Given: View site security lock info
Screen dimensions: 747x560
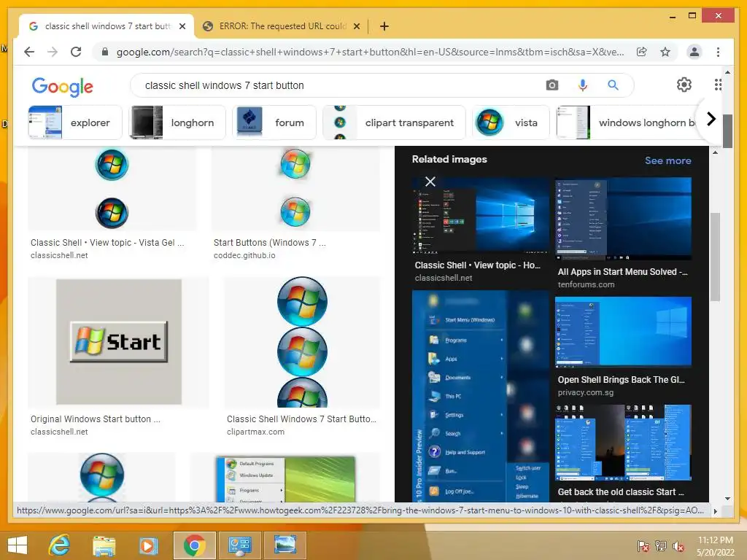Looking at the screenshot, I should 105,52.
